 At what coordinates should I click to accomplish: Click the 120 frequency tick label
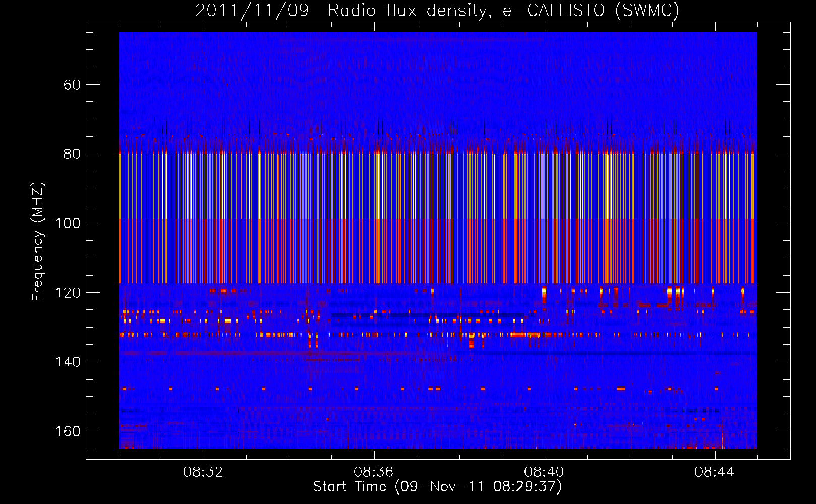coord(68,293)
